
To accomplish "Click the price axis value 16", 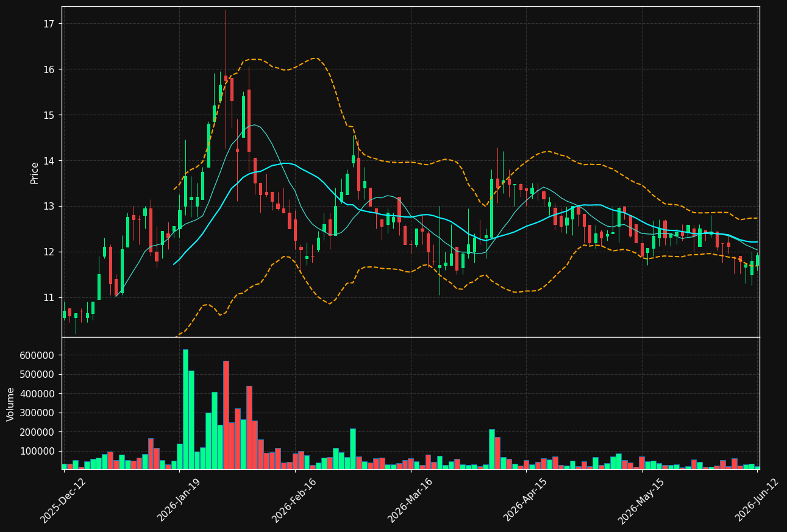I will (49, 69).
